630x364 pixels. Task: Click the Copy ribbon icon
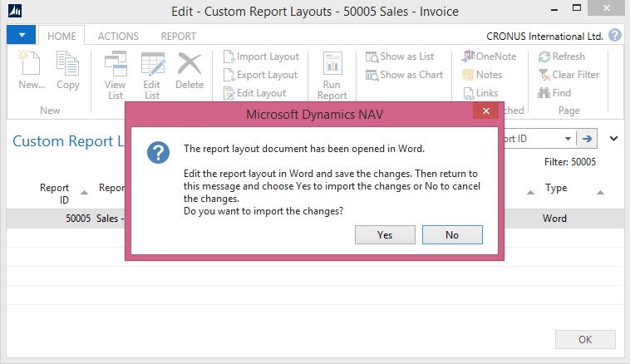coord(67,71)
